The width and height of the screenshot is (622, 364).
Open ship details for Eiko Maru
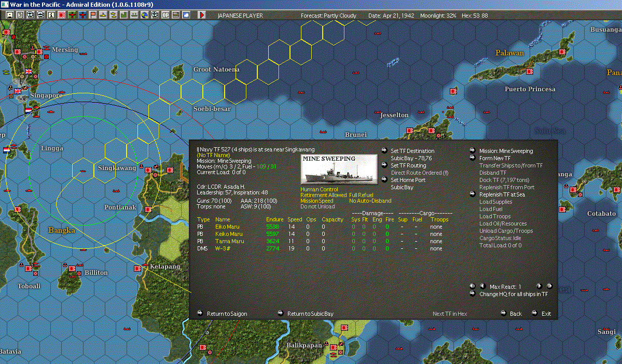point(227,227)
